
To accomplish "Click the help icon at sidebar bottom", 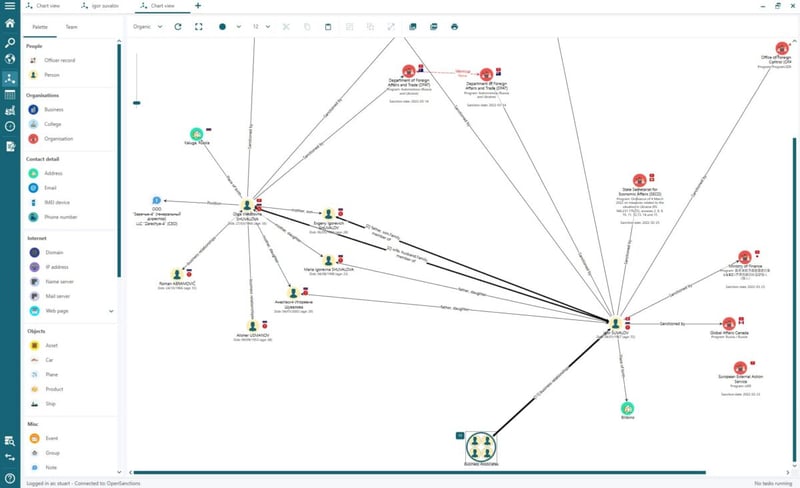I will point(10,478).
